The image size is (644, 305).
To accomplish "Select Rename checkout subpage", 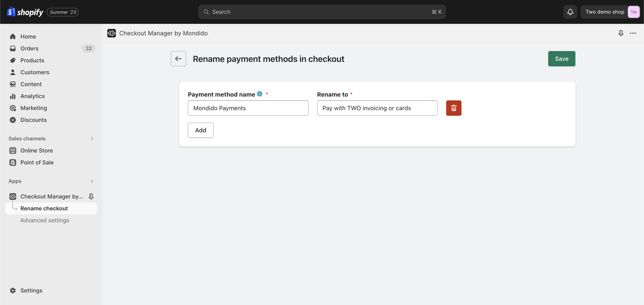I will [x=51, y=209].
